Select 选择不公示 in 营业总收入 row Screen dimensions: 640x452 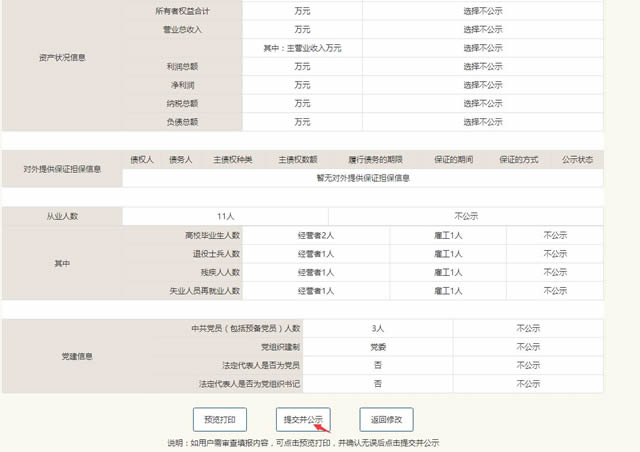[x=483, y=29]
